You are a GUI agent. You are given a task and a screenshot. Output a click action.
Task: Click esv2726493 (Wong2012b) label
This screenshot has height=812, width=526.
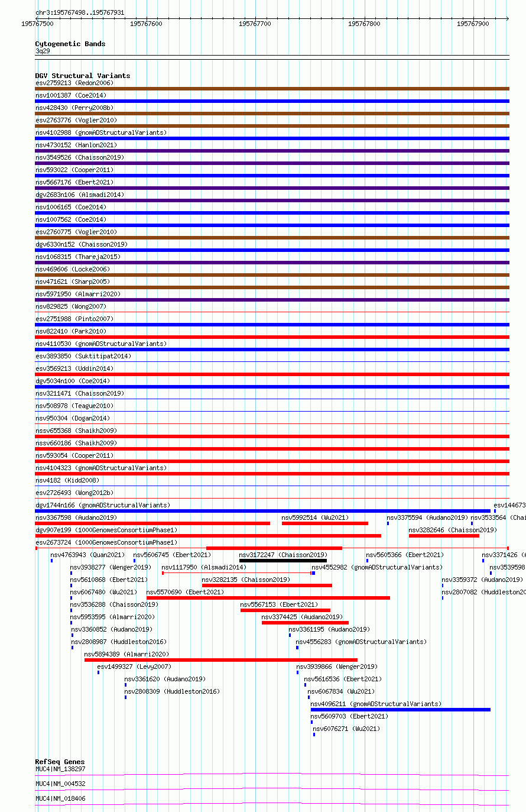pyautogui.click(x=74, y=493)
